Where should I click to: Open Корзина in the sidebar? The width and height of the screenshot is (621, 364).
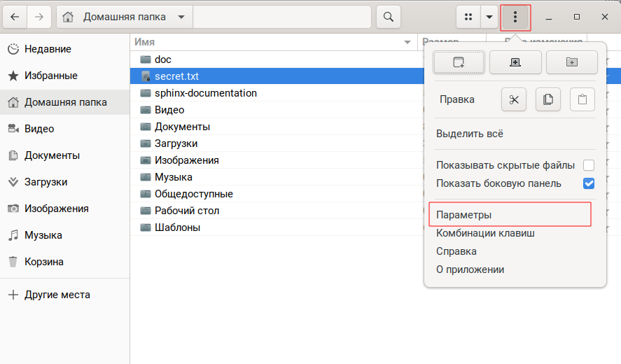point(44,262)
